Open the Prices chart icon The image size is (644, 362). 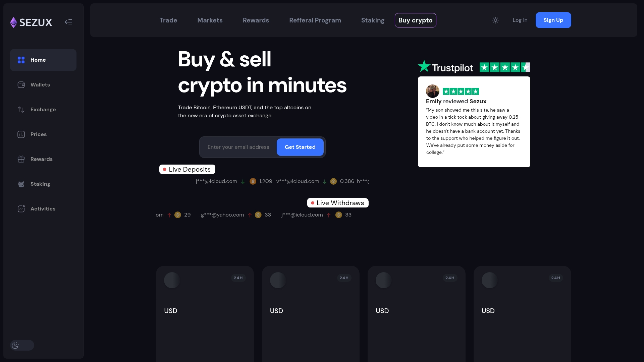point(21,134)
